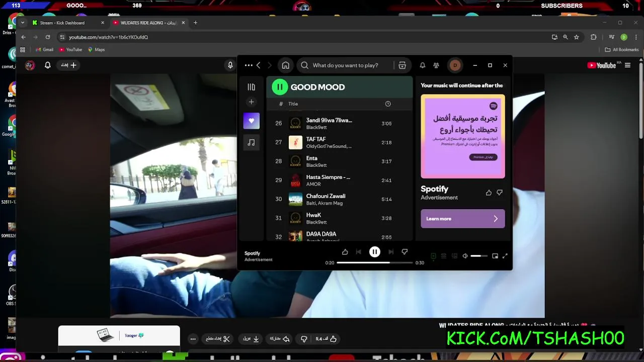Seek on the Spotify playback progress bar
This screenshot has width=644, height=362.
tap(375, 262)
